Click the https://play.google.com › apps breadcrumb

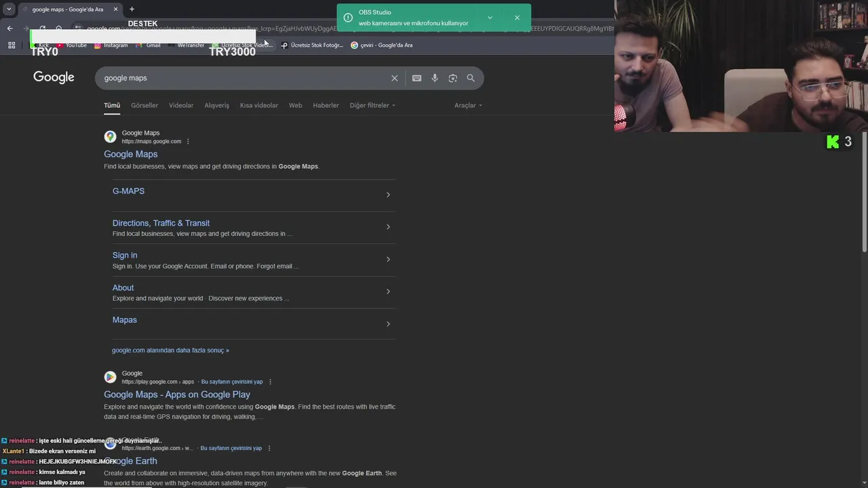(x=158, y=382)
